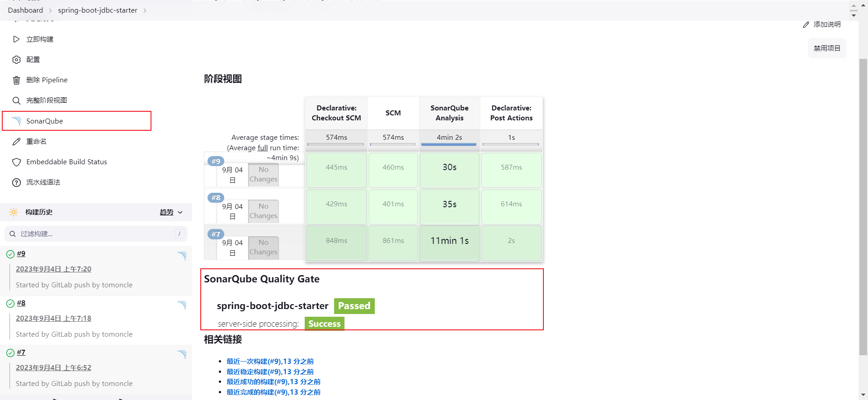Click the full stage view magnifier icon
The width and height of the screenshot is (868, 400).
point(16,100)
